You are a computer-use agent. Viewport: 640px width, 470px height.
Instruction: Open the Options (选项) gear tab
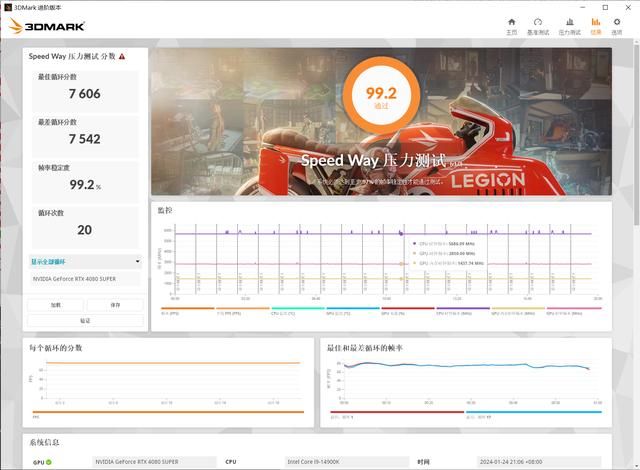coord(617,27)
